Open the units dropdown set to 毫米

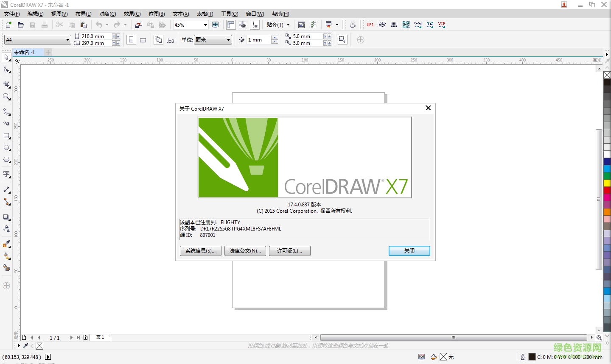point(213,40)
